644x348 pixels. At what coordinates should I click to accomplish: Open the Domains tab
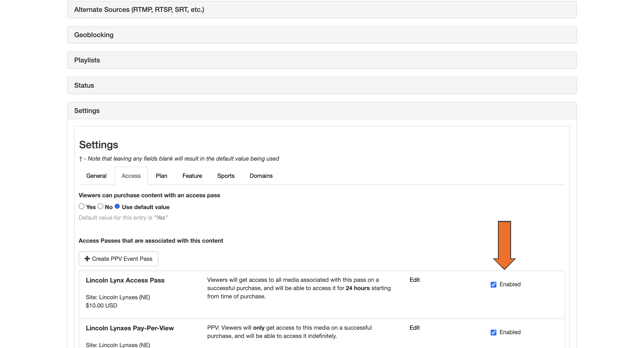point(261,176)
